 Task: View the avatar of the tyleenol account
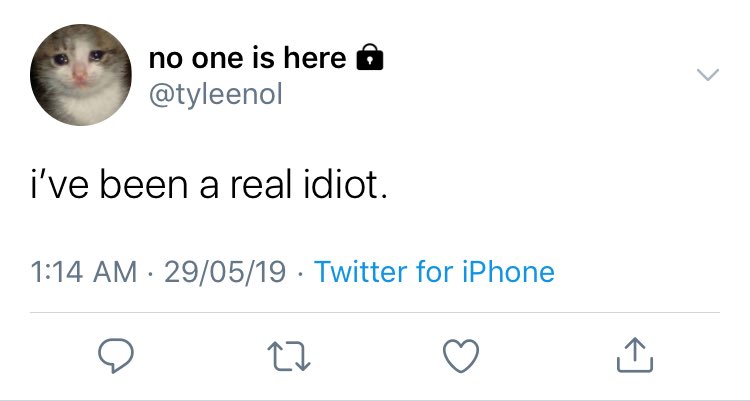pos(81,75)
